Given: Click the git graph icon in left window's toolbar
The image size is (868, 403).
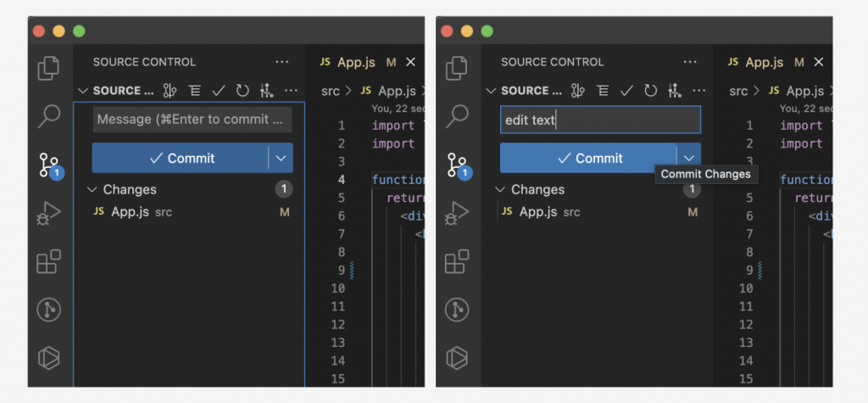Looking at the screenshot, I should tap(266, 91).
